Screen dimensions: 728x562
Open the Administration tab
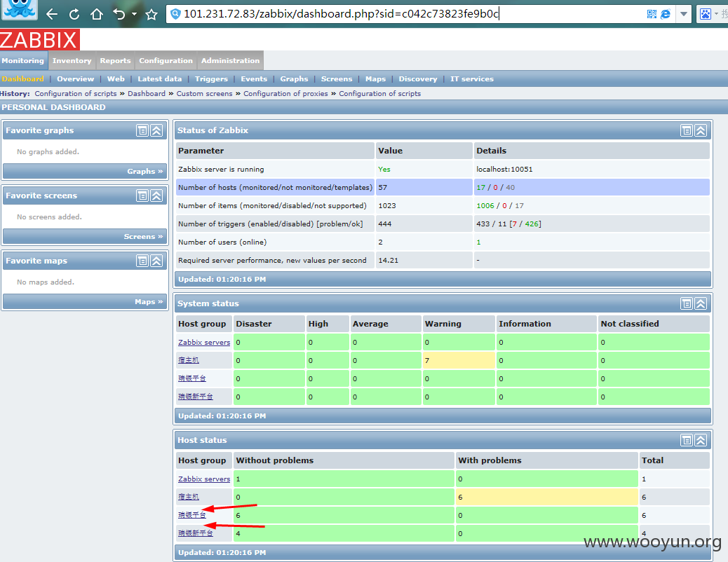coord(230,61)
